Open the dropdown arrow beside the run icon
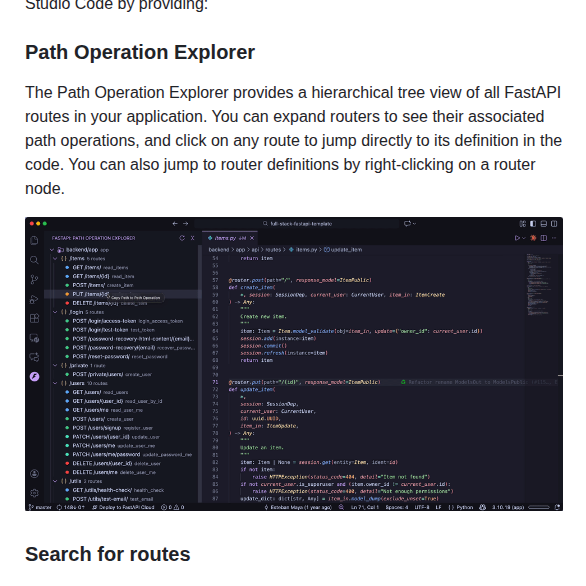586x586 pixels. (x=524, y=238)
